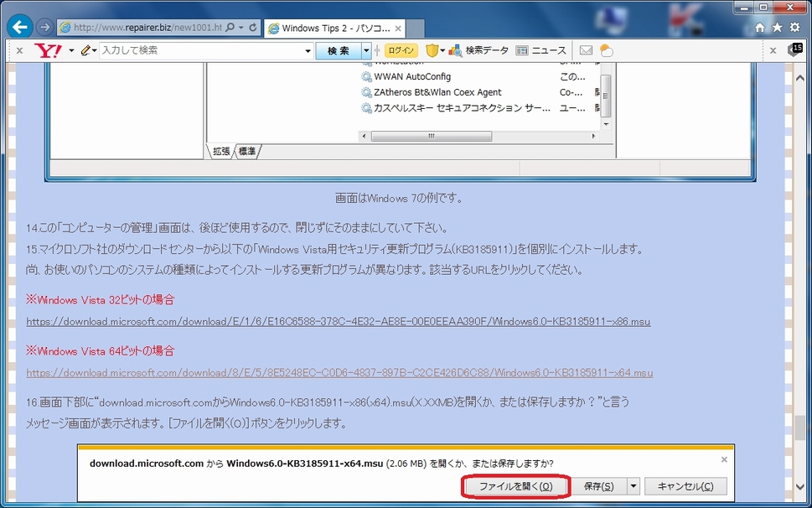Click the address bar URL field
Screen dimensions: 812x508
click(x=147, y=28)
